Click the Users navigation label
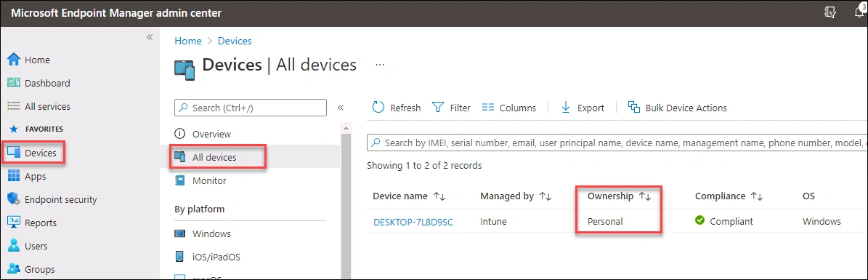868x280 pixels. (x=36, y=246)
